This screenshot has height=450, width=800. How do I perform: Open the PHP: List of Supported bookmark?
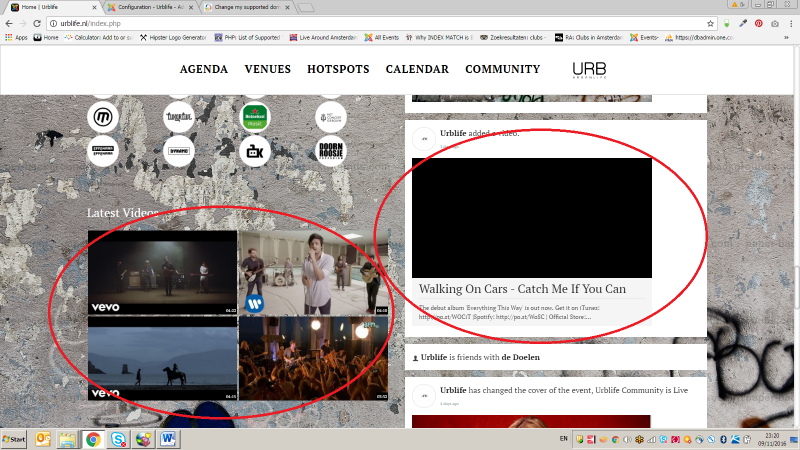tap(247, 37)
